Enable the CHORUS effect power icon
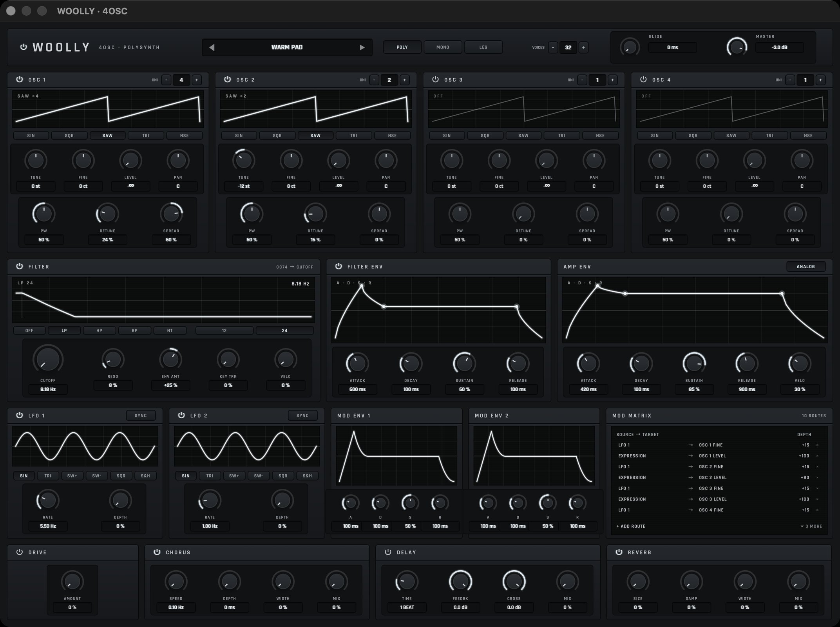Viewport: 840px width, 627px height. point(157,552)
